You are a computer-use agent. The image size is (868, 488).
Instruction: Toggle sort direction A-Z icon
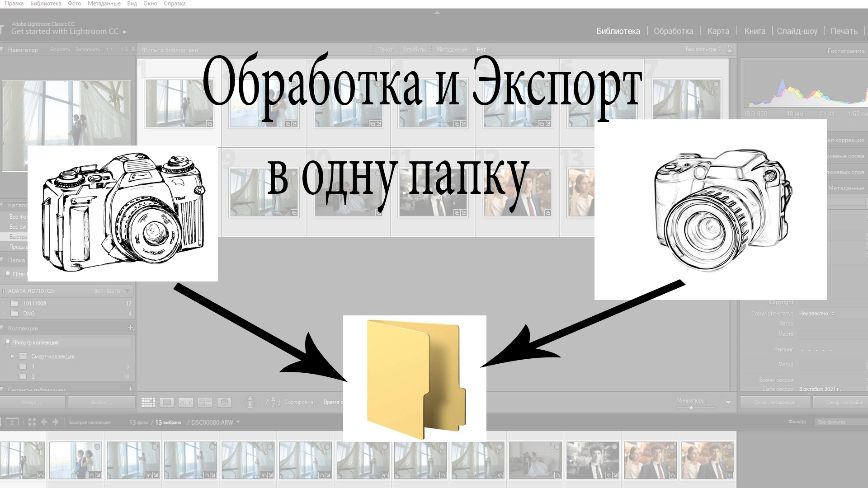pos(273,402)
